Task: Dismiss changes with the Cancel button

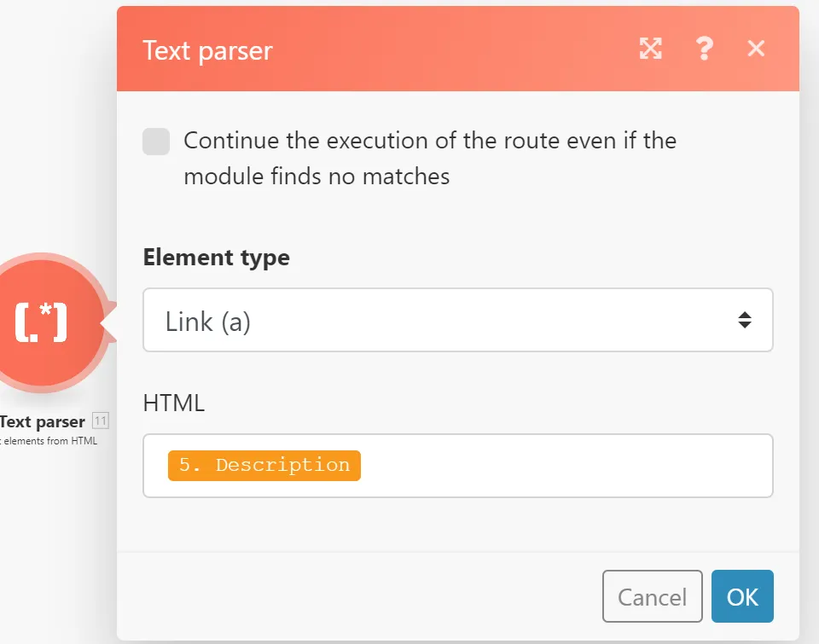Action: [652, 596]
